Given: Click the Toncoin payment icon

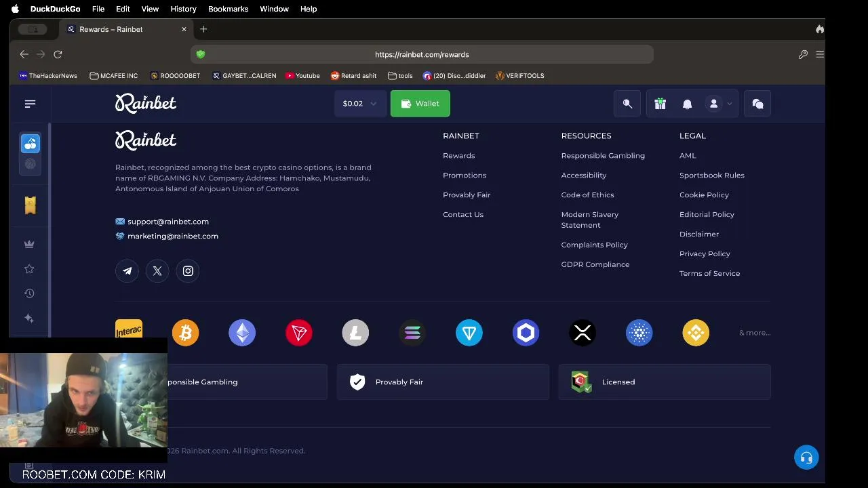Looking at the screenshot, I should (469, 333).
